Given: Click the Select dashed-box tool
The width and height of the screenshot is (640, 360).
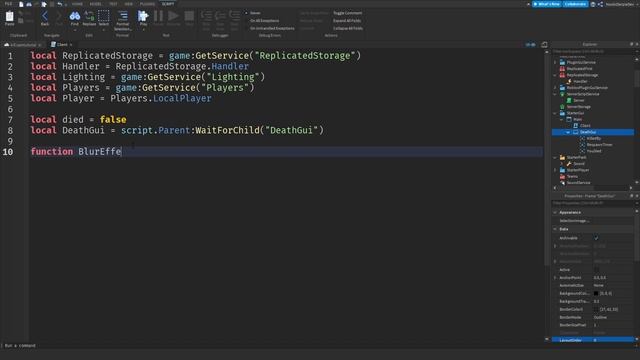Looking at the screenshot, I should coord(104,18).
